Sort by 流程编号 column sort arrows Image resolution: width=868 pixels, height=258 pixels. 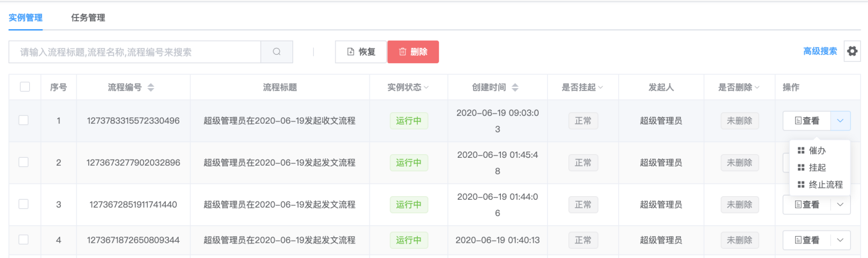(151, 87)
